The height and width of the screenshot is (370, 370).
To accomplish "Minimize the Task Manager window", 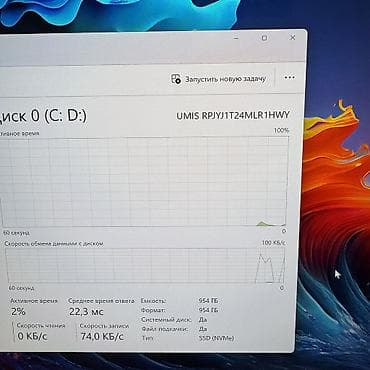I will (236, 38).
